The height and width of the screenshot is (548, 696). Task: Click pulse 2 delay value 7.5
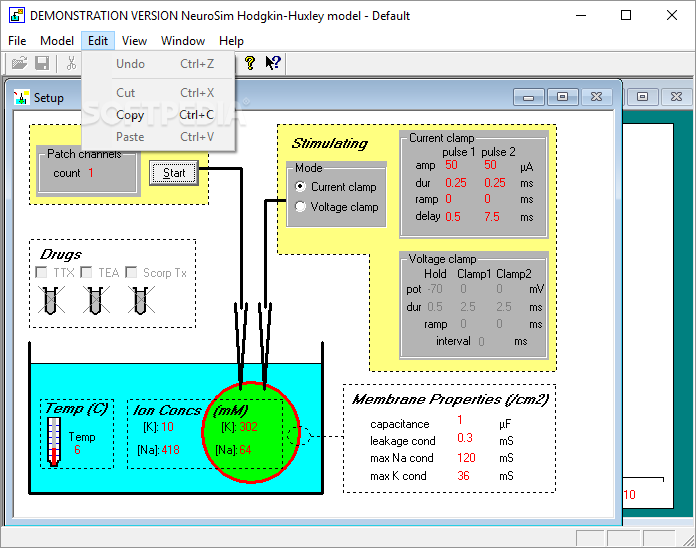coord(492,217)
